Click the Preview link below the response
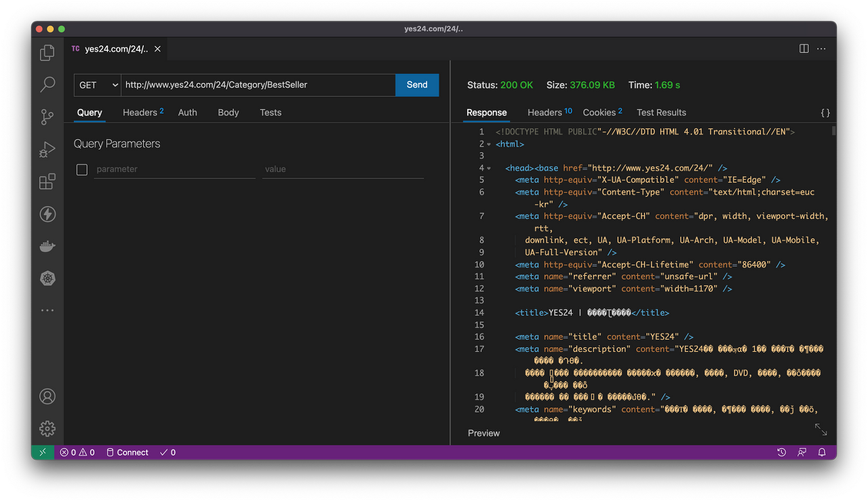The image size is (868, 501). pyautogui.click(x=484, y=433)
